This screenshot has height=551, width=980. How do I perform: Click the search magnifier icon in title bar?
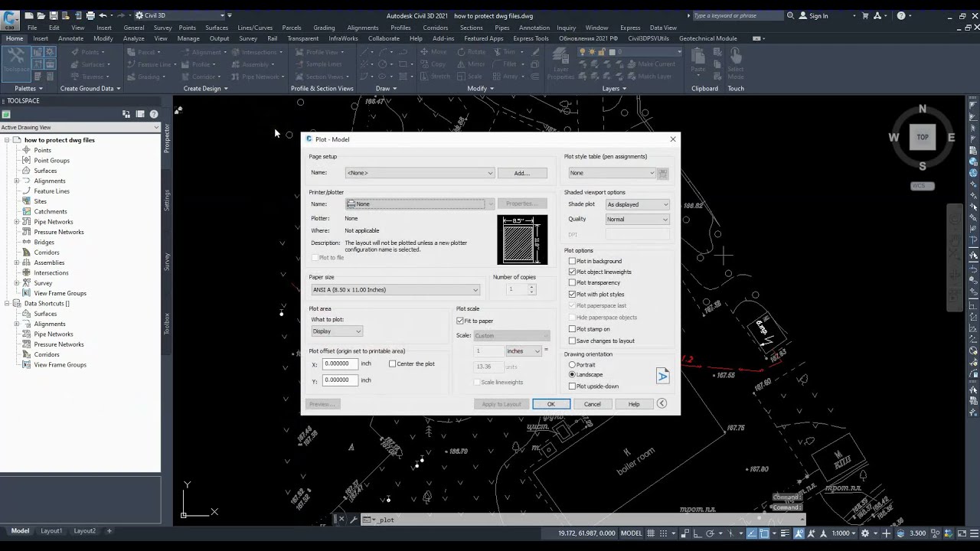(x=790, y=15)
